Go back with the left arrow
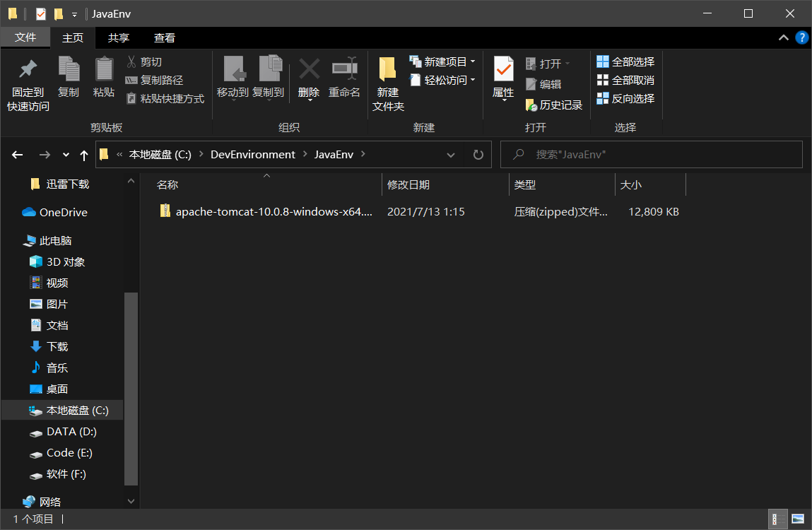 (18, 154)
